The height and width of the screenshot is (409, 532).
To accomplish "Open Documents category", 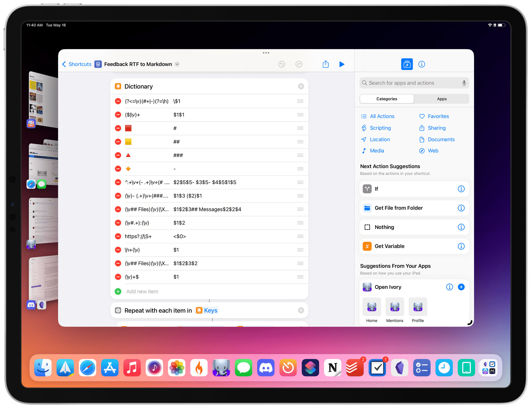I will click(x=437, y=139).
